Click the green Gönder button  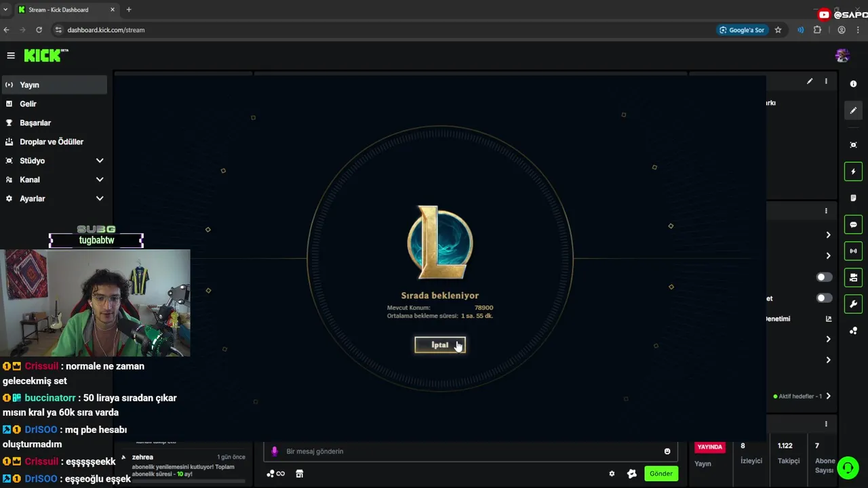pyautogui.click(x=661, y=474)
